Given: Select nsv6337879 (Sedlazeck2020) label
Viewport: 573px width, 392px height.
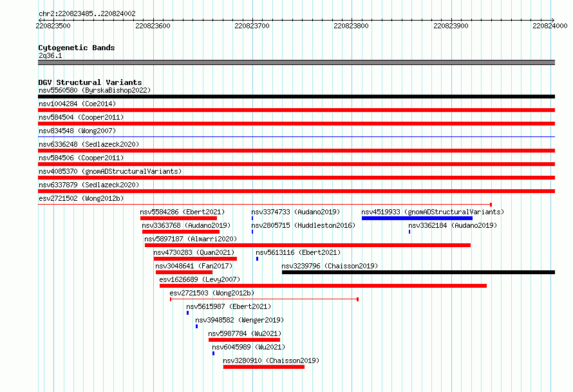Looking at the screenshot, I should [89, 185].
